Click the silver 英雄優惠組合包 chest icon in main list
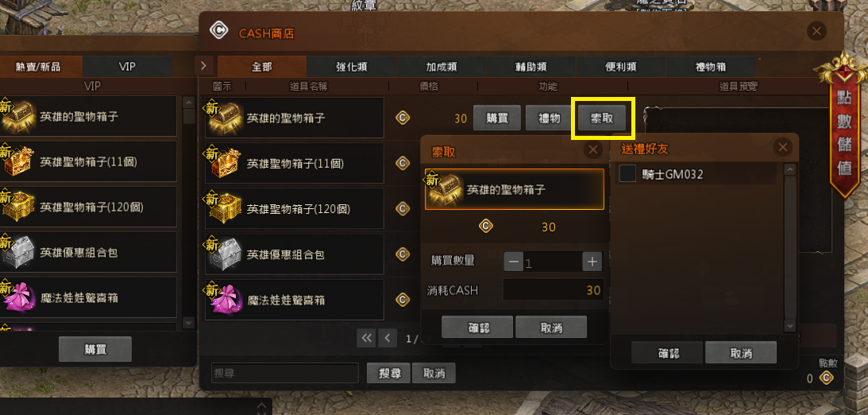The height and width of the screenshot is (415, 868). click(x=224, y=254)
